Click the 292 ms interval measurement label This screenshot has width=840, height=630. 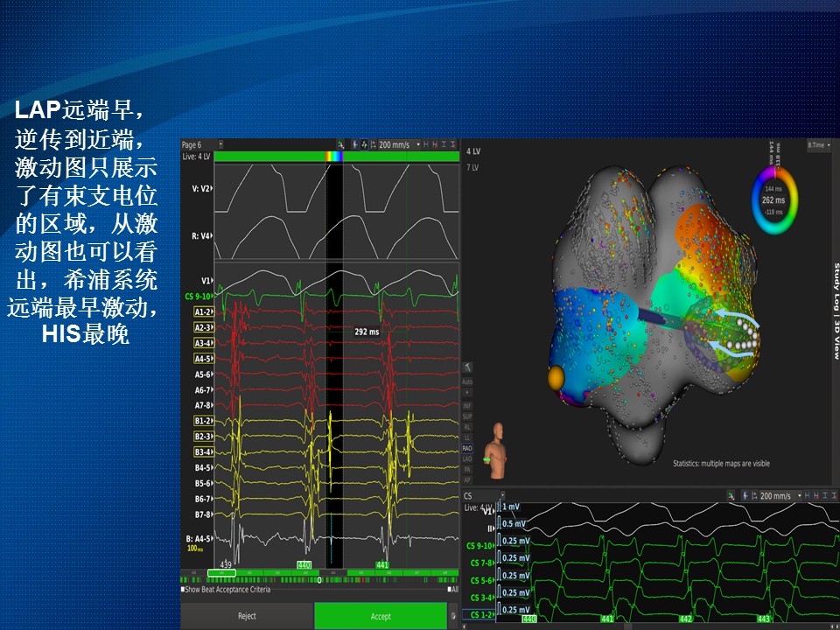click(367, 332)
